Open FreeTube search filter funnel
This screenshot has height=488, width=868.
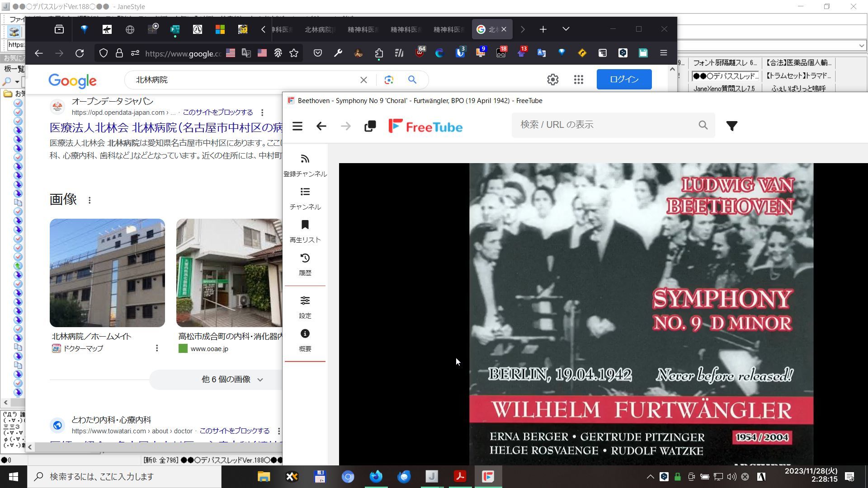point(731,126)
